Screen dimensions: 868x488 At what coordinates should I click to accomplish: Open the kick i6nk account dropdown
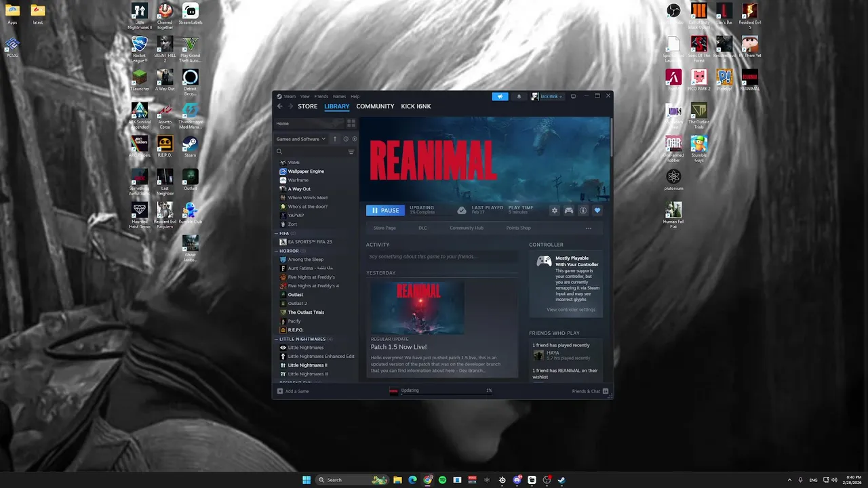tap(547, 96)
